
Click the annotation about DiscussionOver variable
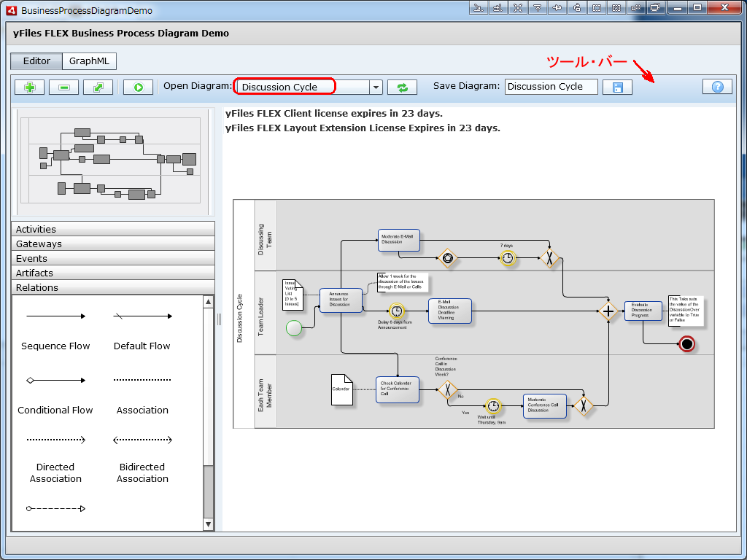point(686,311)
